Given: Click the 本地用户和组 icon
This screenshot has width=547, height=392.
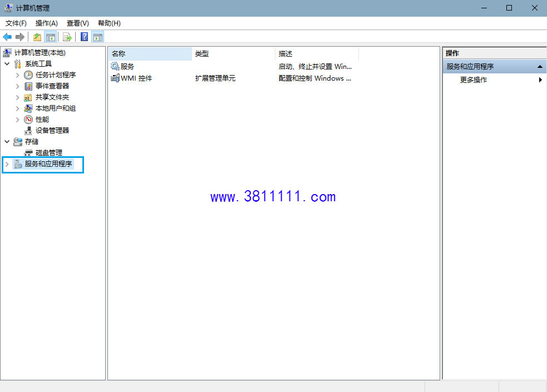Looking at the screenshot, I should 28,108.
